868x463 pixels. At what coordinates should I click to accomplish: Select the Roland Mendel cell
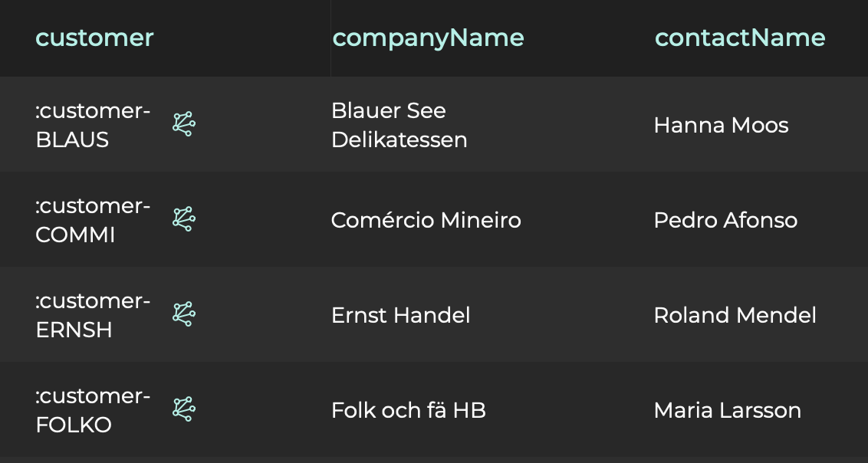[735, 316]
